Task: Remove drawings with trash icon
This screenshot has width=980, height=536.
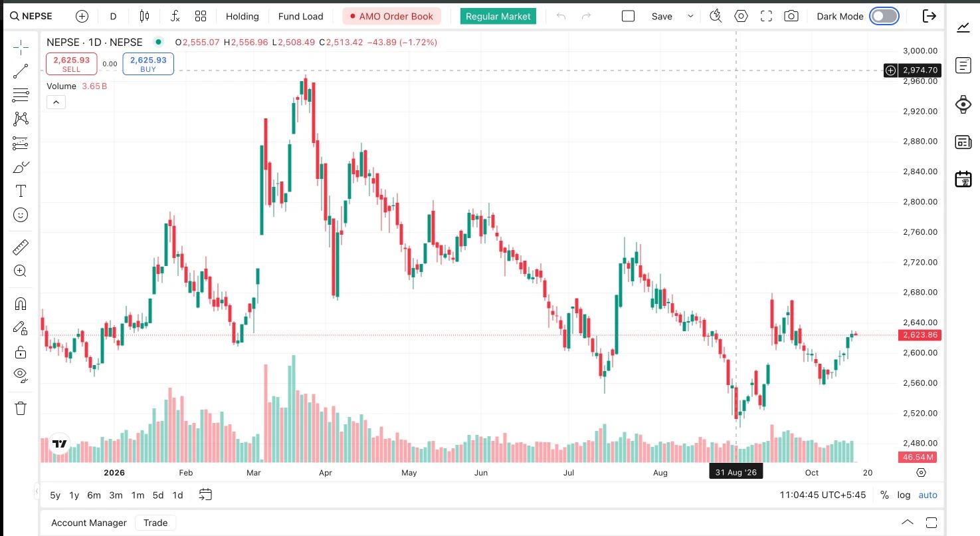Action: [21, 408]
